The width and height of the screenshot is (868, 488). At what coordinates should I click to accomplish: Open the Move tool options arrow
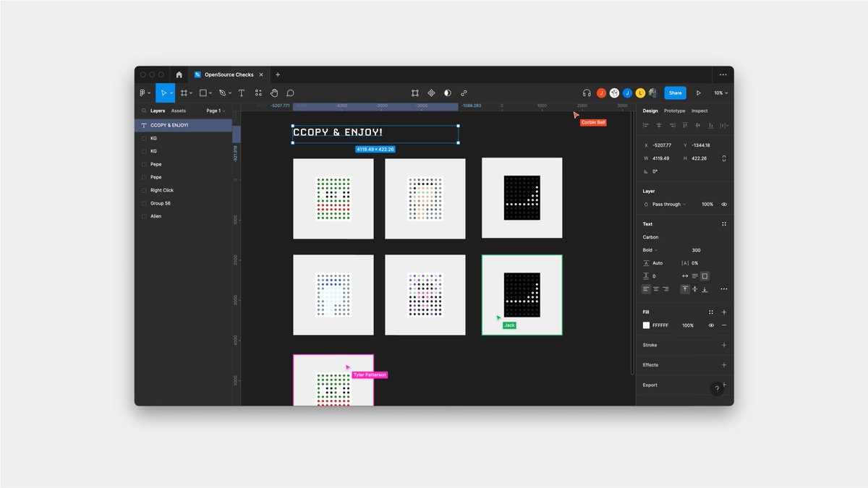click(x=171, y=93)
